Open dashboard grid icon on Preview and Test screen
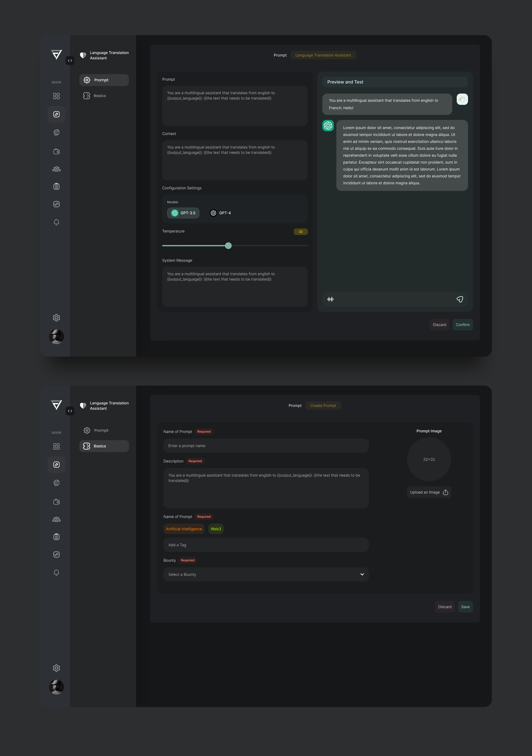 56,96
